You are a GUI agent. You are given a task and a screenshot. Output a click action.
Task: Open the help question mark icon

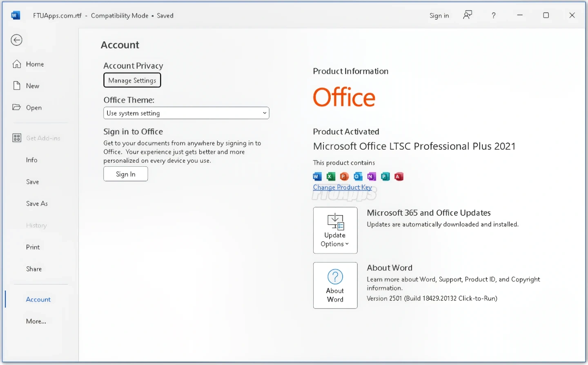point(494,16)
